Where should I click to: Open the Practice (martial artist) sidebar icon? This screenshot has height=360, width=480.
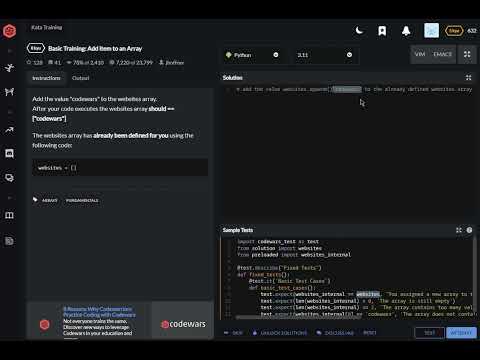click(x=9, y=68)
